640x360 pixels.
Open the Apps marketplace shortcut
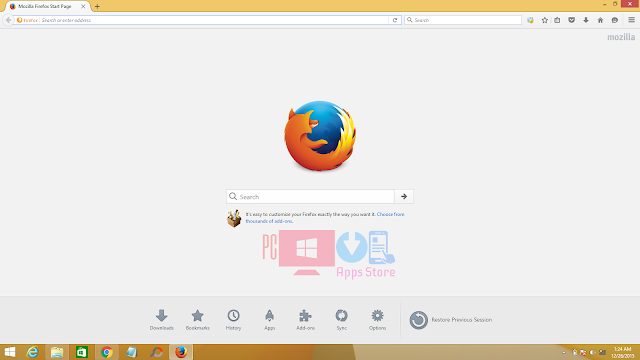click(x=269, y=319)
